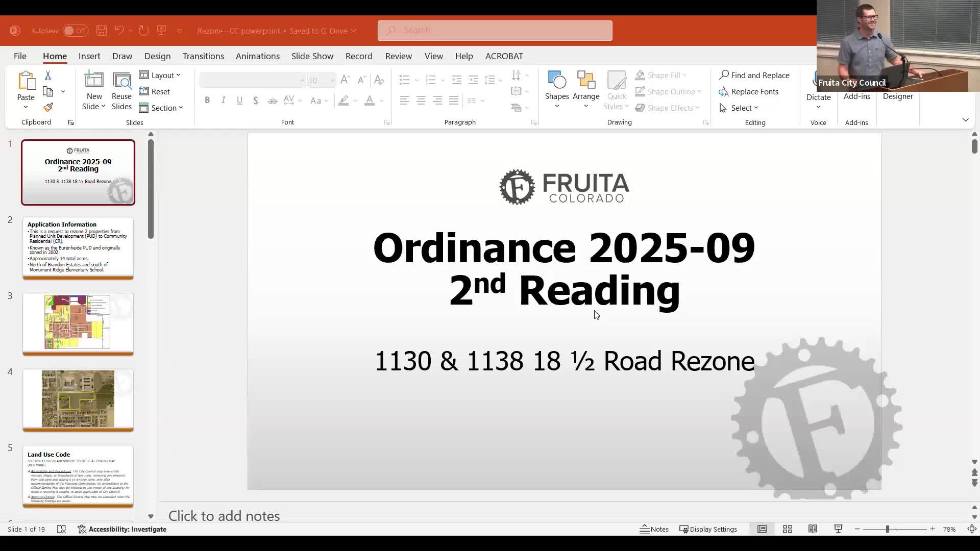Image resolution: width=980 pixels, height=551 pixels.
Task: Switch to the Slide Show tab
Action: tap(312, 56)
